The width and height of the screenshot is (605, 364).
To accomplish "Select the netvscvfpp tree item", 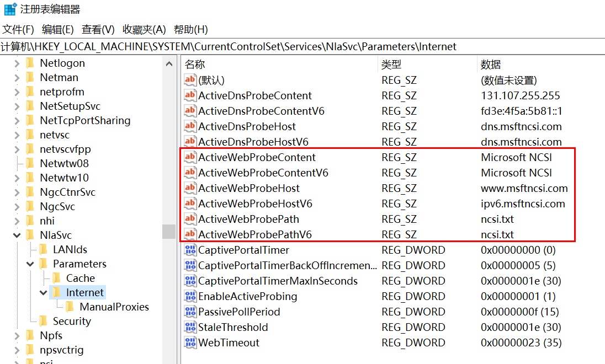I will coord(65,149).
